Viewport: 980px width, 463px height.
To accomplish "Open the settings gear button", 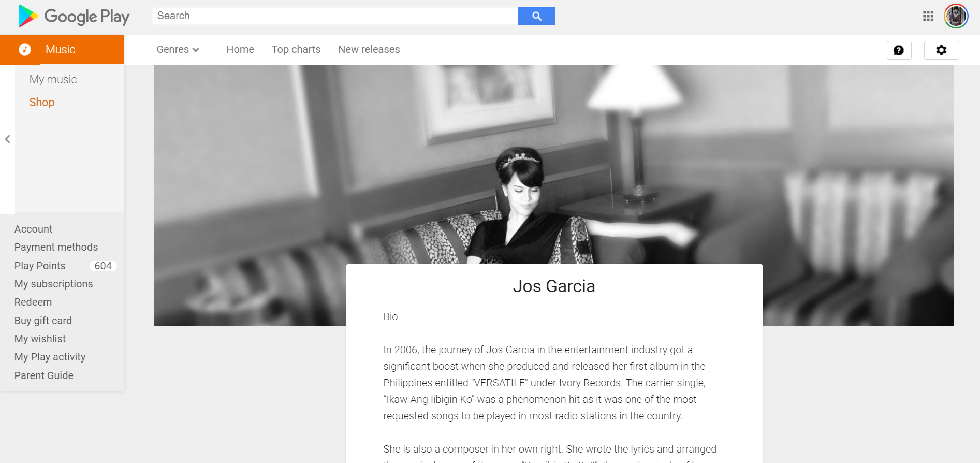I will pyautogui.click(x=942, y=50).
